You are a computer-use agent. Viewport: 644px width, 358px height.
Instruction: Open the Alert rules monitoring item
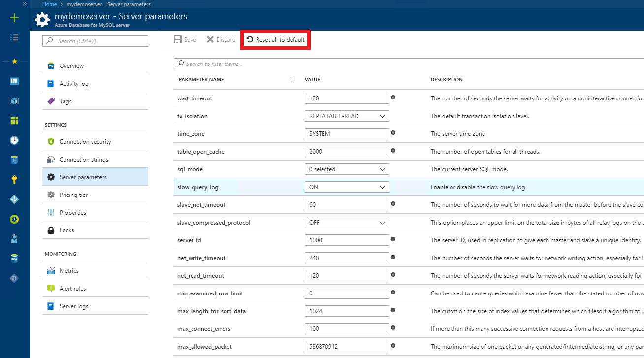click(x=95, y=288)
